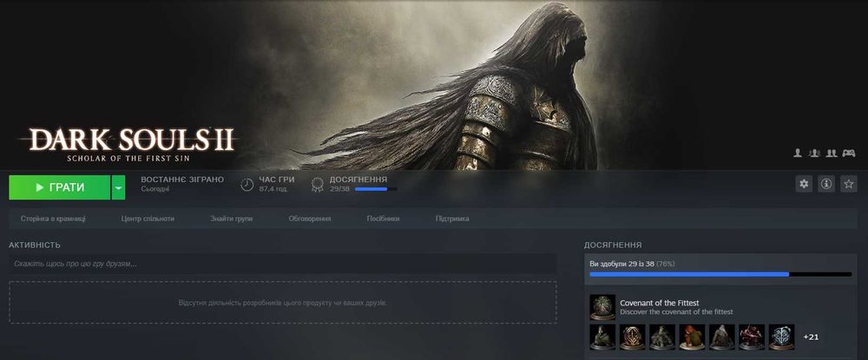Open Підтримка tab
Viewport: 868px width, 360px height.
tap(452, 219)
